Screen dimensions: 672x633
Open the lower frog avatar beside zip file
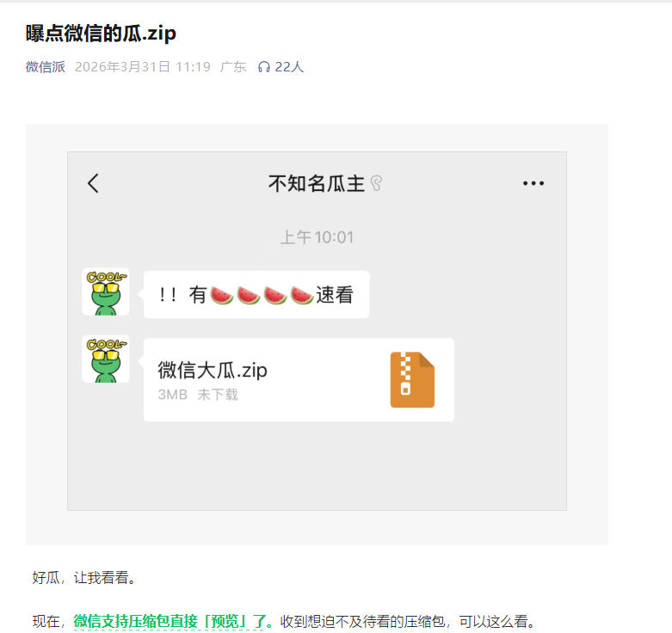[106, 359]
